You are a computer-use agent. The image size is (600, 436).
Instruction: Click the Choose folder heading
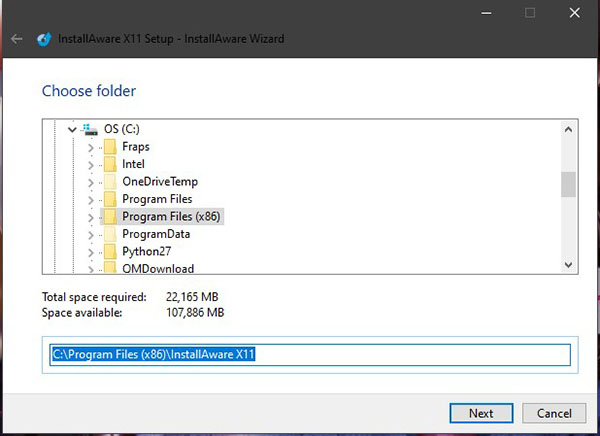point(89,91)
